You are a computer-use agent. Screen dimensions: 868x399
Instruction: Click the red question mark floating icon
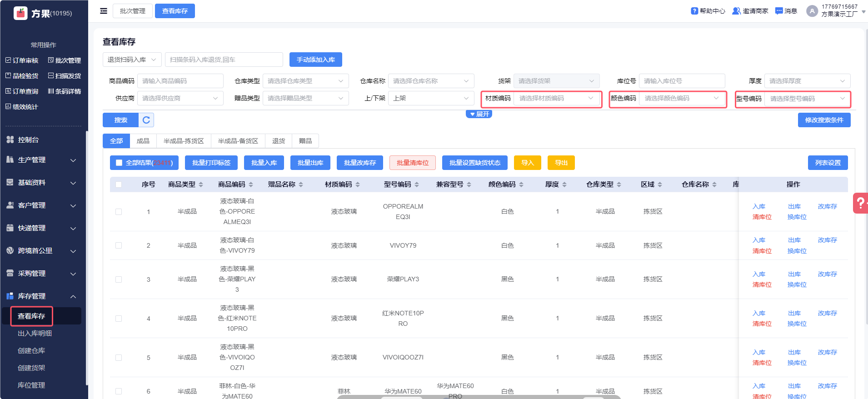pyautogui.click(x=860, y=203)
